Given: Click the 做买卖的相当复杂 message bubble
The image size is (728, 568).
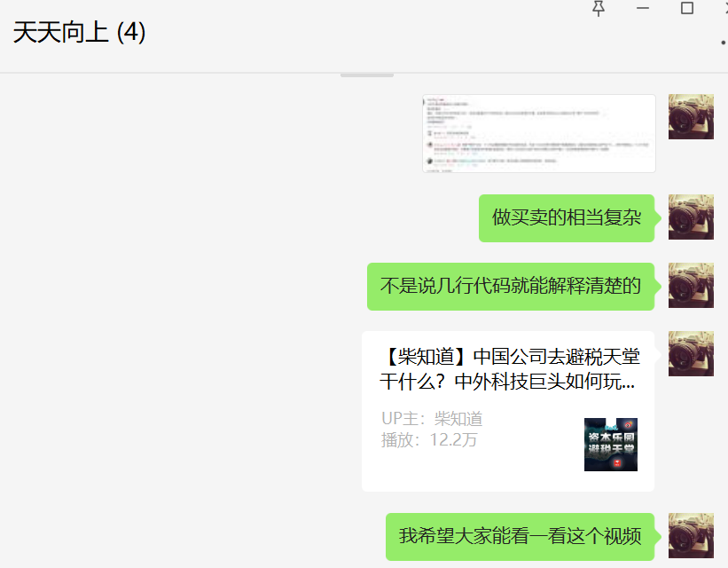Looking at the screenshot, I should (x=567, y=218).
